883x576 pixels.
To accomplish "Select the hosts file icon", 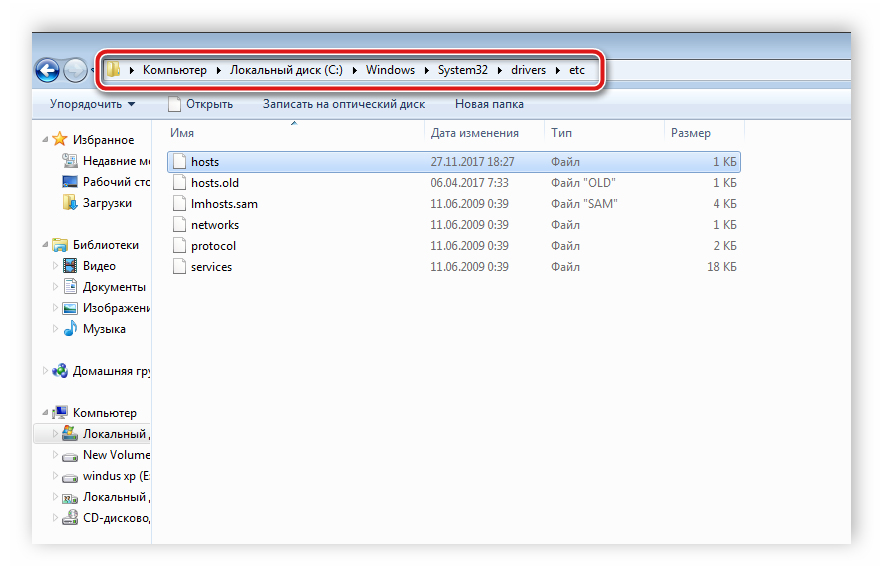I will 178,162.
